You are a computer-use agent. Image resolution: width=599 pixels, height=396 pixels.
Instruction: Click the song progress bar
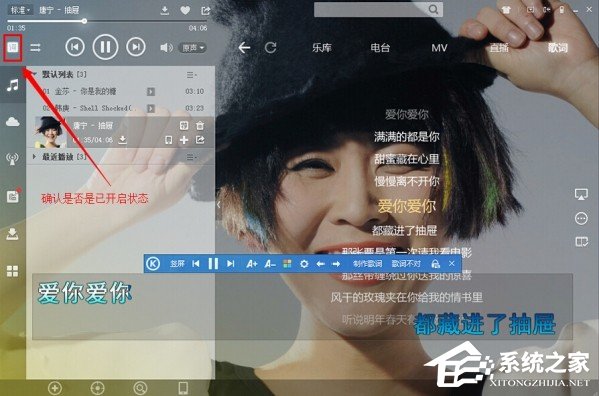[x=107, y=21]
